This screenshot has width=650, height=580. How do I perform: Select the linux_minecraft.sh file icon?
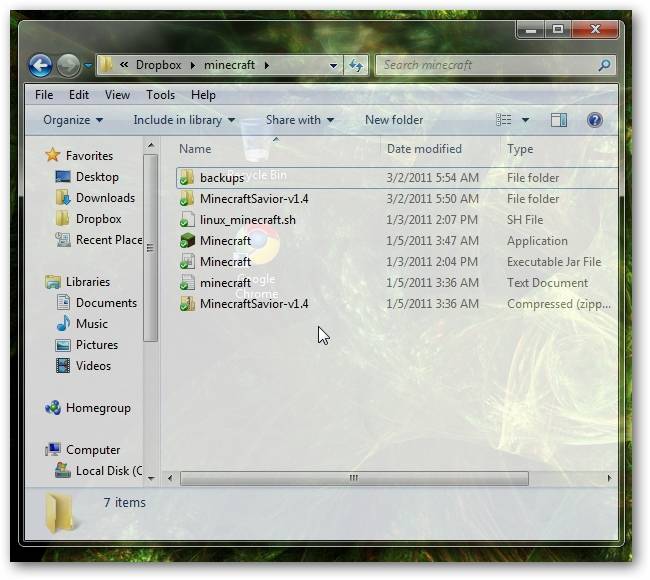coord(187,220)
